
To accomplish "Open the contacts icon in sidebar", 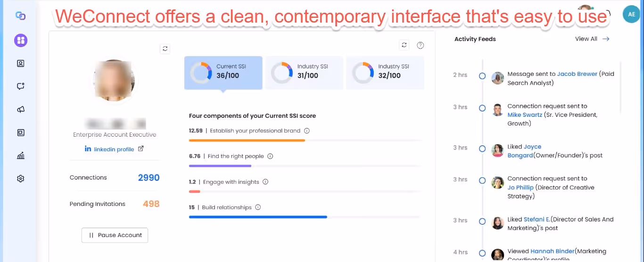I will [x=21, y=63].
